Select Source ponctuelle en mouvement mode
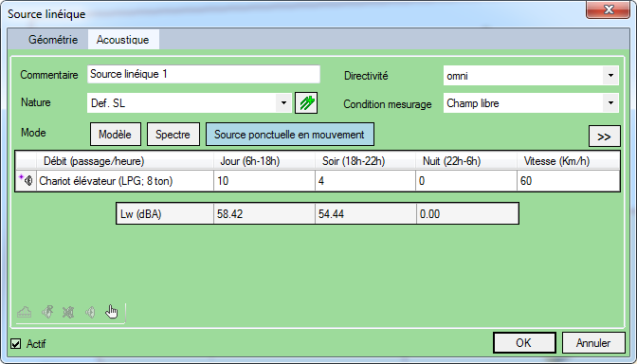 [x=290, y=135]
